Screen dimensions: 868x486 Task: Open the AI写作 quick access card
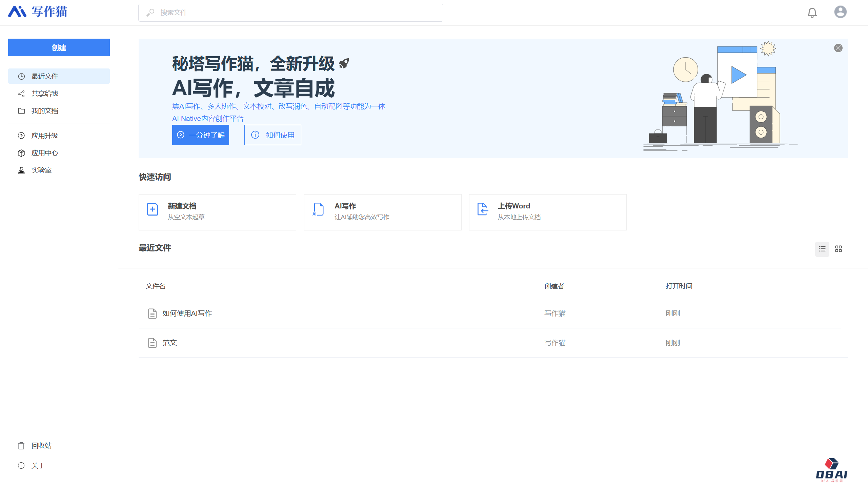point(383,212)
